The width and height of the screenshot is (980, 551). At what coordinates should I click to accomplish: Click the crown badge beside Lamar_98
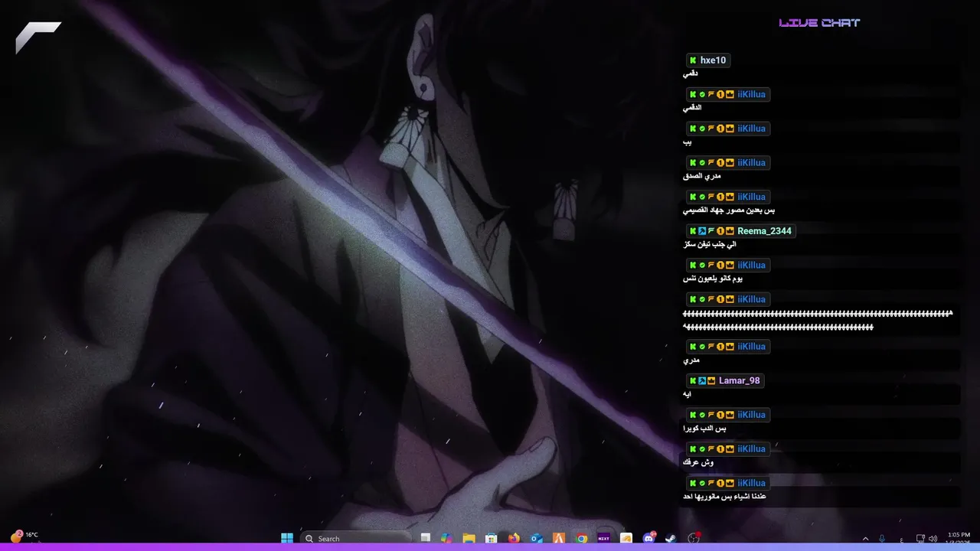(711, 380)
